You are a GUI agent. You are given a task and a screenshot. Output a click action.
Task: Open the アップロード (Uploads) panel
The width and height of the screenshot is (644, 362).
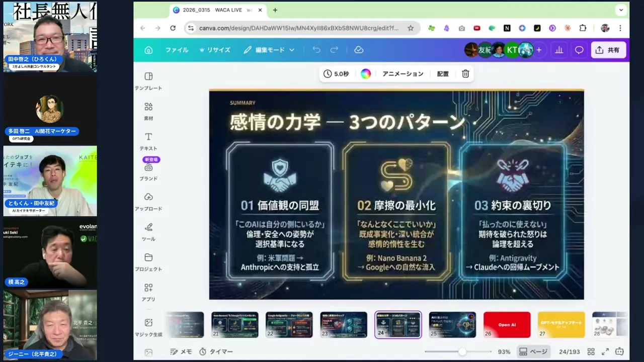[148, 201]
